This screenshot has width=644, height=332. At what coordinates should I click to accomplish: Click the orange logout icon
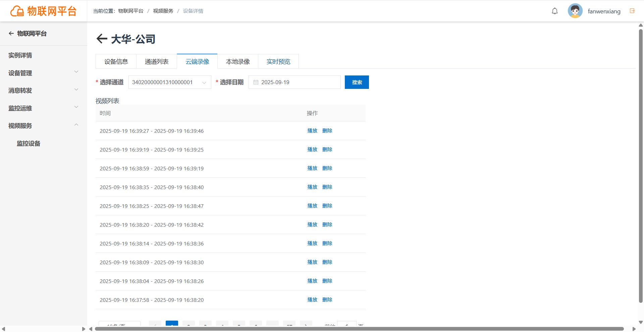tap(632, 11)
